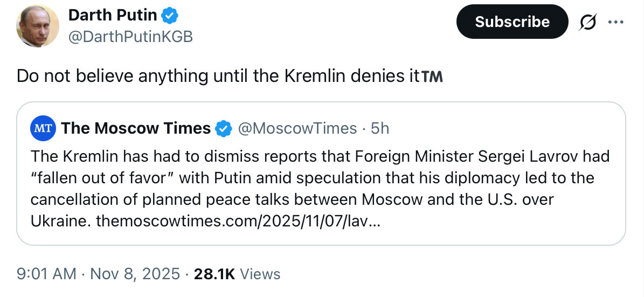The width and height of the screenshot is (644, 297).
Task: Open the quoted Kremlin Lavrov post text
Action: tap(318, 178)
